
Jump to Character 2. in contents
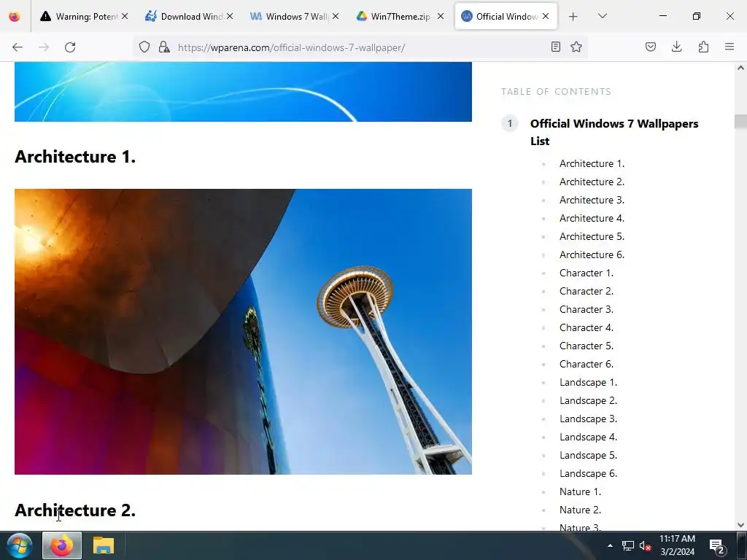[x=587, y=291]
